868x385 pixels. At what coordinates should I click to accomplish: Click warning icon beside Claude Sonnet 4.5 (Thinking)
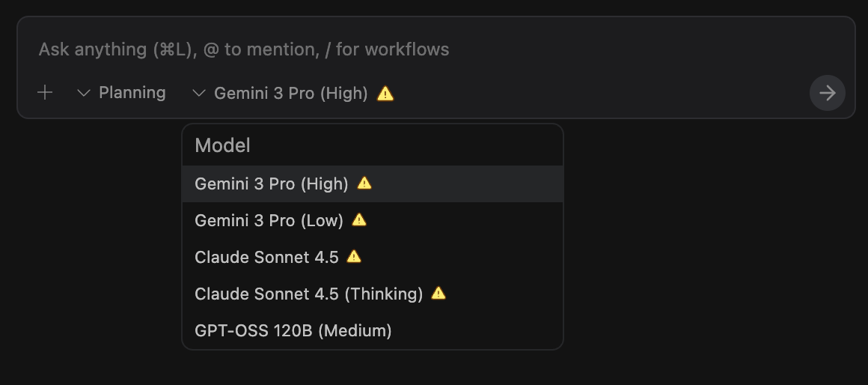pyautogui.click(x=439, y=293)
